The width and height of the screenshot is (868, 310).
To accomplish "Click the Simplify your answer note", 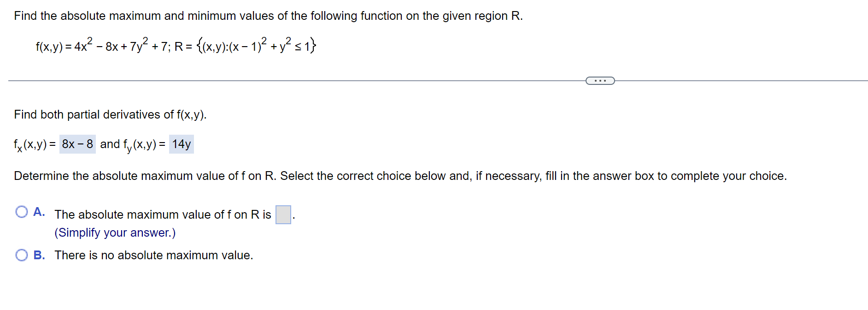I will coord(115,232).
